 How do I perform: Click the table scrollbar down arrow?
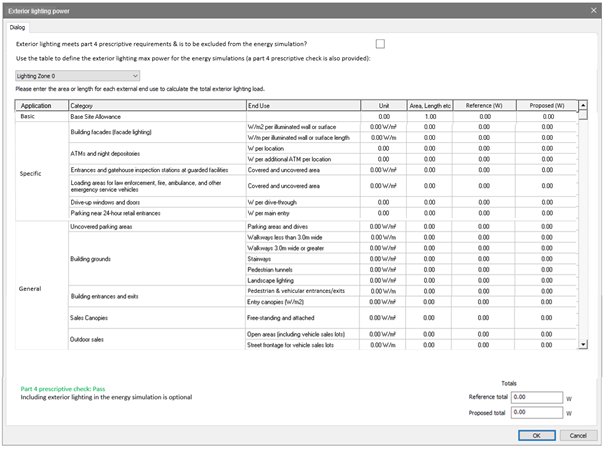pyautogui.click(x=584, y=344)
